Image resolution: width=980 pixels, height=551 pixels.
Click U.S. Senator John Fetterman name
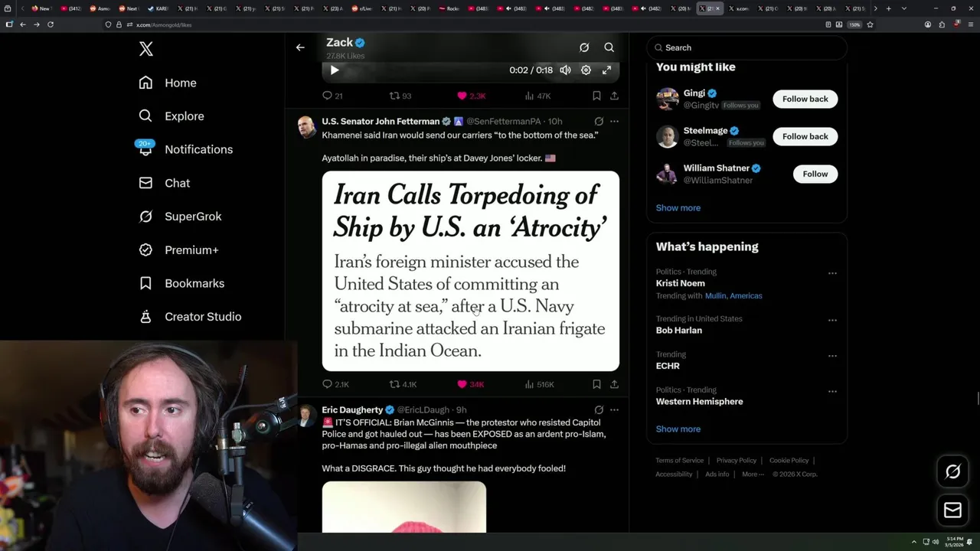tap(381, 121)
